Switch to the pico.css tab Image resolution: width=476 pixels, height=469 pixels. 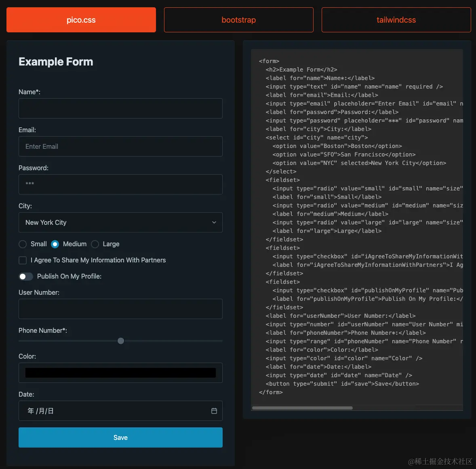[81, 20]
